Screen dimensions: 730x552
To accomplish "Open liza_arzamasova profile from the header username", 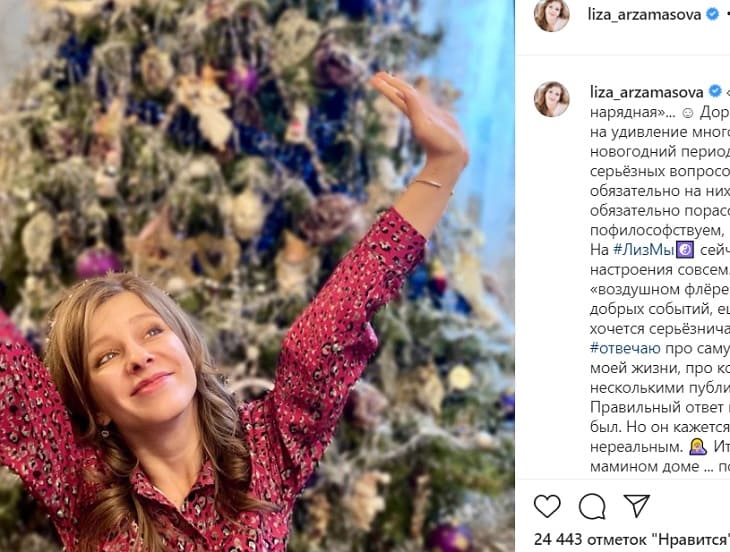I will [647, 15].
